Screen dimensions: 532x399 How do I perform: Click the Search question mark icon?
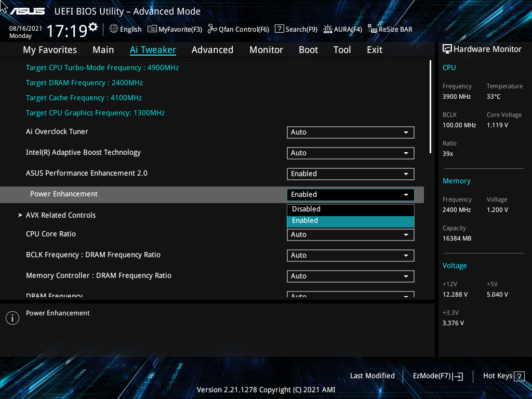(279, 29)
